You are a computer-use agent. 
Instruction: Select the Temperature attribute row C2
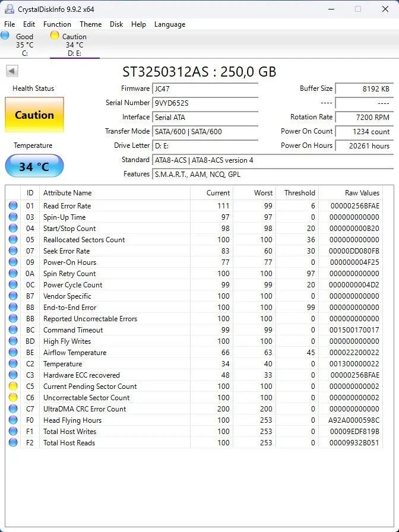(194, 364)
